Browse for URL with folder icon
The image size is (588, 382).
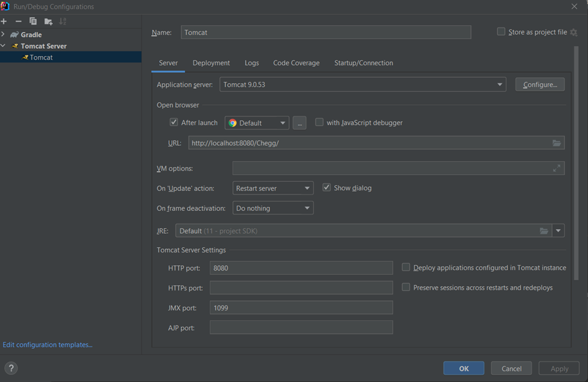557,143
